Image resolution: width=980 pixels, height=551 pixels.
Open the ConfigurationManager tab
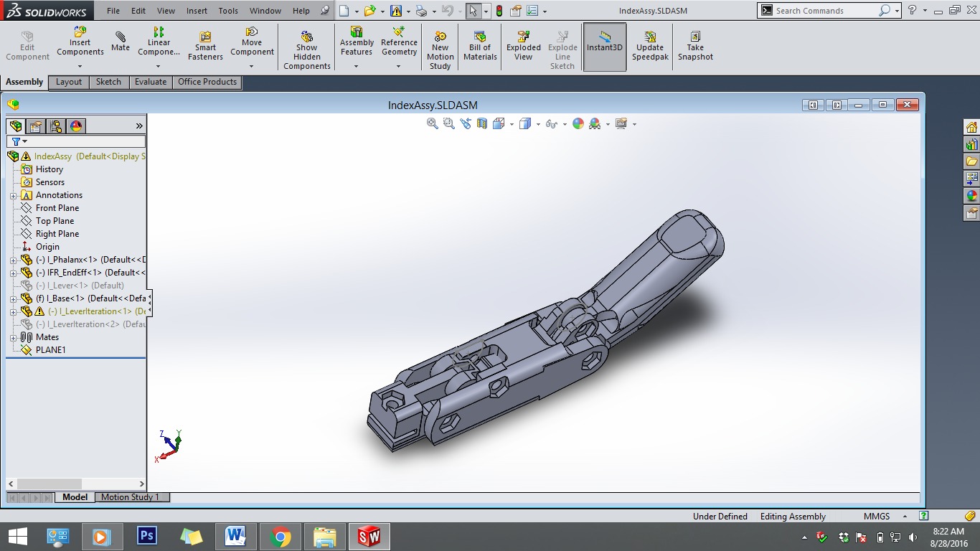coord(56,126)
